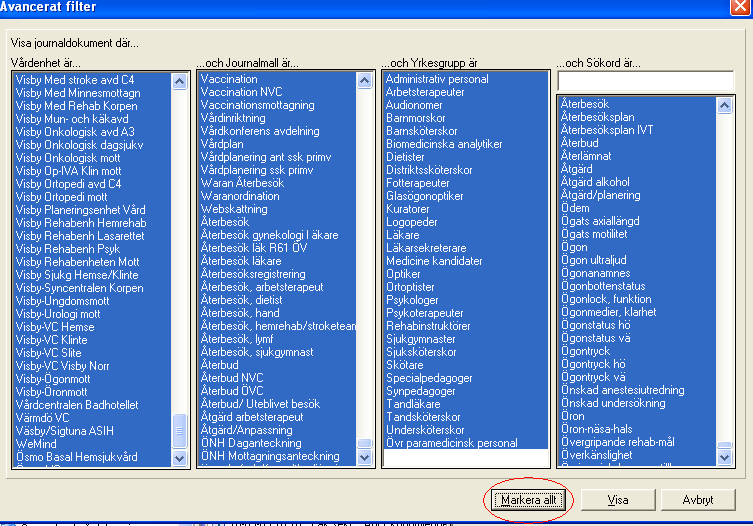Select Undersköterskor profession

coord(425,429)
